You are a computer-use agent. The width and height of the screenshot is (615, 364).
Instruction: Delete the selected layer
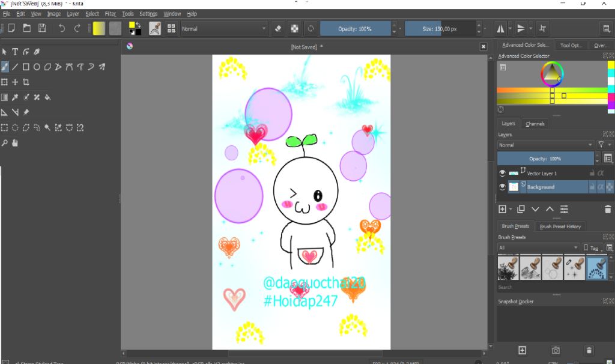point(608,209)
